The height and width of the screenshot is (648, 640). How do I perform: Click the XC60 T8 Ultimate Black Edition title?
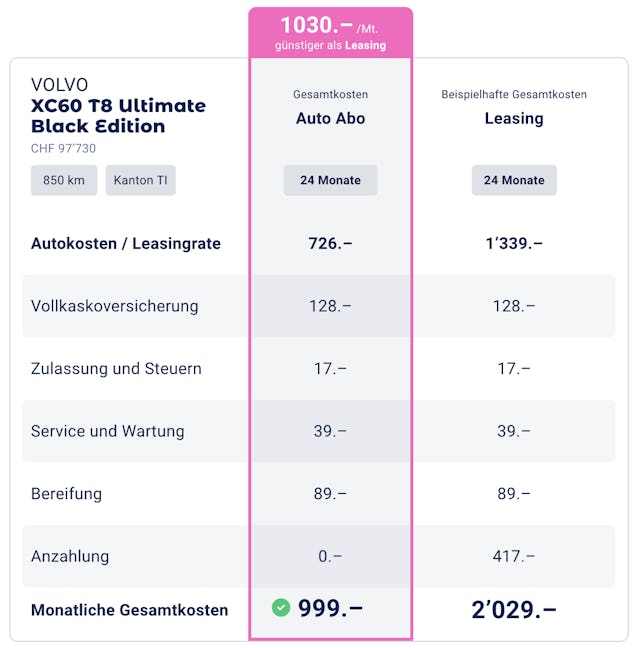(x=118, y=116)
